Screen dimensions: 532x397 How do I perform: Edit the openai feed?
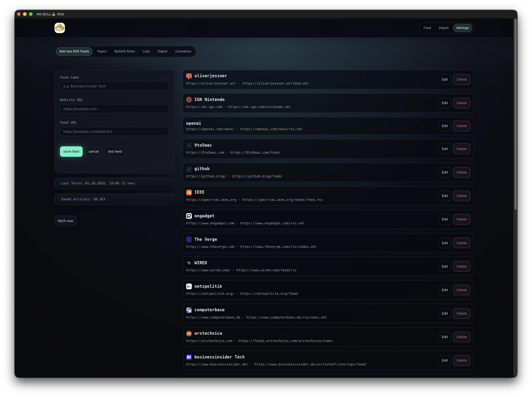445,126
